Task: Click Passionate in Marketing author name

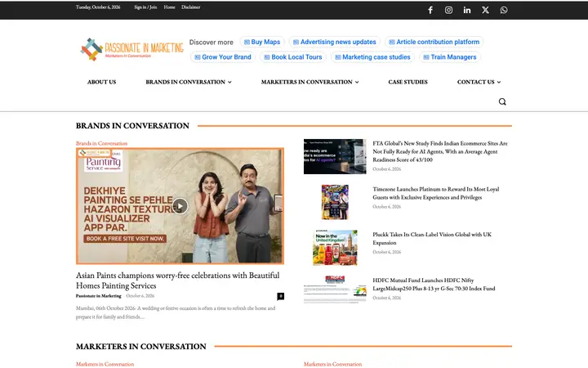Action: point(98,296)
